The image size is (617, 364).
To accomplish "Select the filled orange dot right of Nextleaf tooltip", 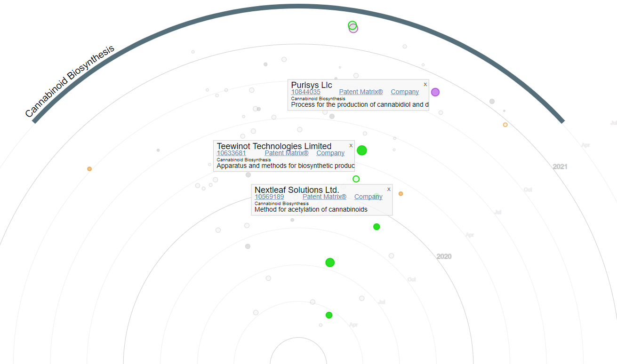I will [401, 194].
